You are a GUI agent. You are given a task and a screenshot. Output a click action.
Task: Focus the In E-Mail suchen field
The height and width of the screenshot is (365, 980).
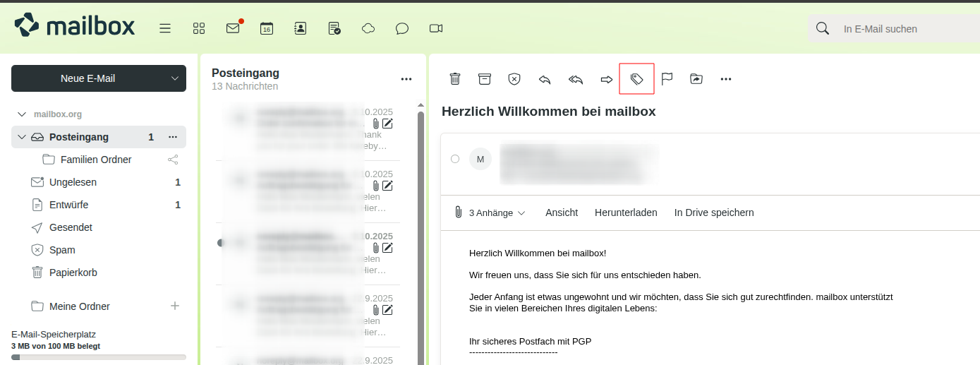click(903, 29)
